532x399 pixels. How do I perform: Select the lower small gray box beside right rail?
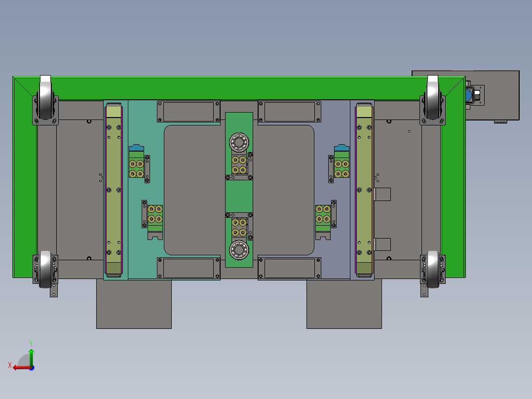pyautogui.click(x=382, y=244)
